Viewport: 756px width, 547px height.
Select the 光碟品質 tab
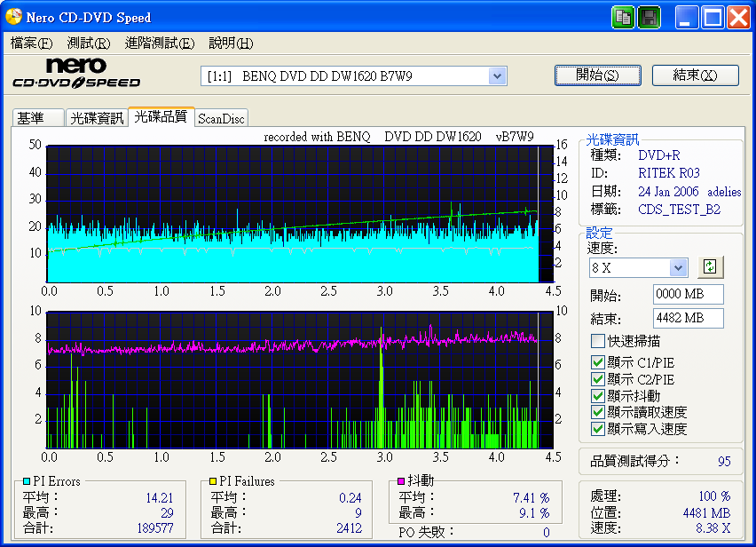point(161,116)
